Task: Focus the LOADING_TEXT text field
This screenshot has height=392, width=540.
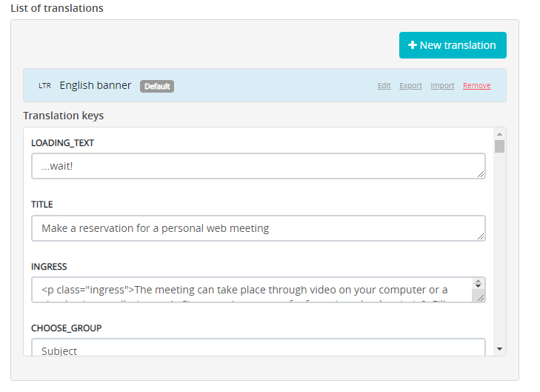Action: coord(252,166)
